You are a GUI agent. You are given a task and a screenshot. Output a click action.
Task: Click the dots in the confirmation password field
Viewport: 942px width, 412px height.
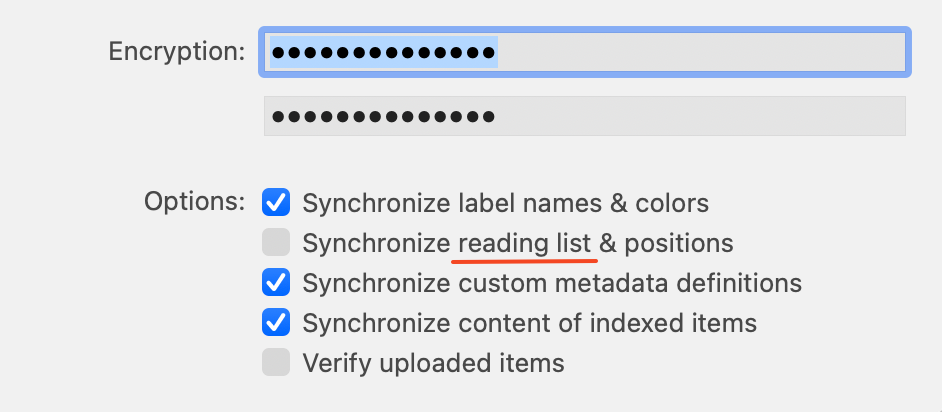383,116
